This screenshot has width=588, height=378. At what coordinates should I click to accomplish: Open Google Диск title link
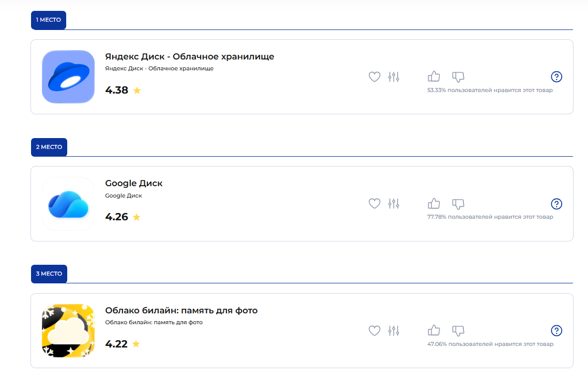click(x=134, y=183)
